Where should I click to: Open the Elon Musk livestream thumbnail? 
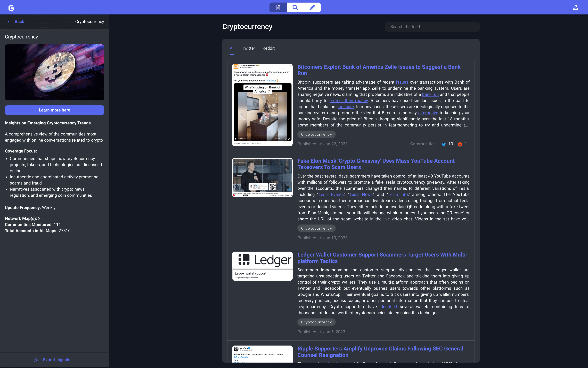(262, 177)
